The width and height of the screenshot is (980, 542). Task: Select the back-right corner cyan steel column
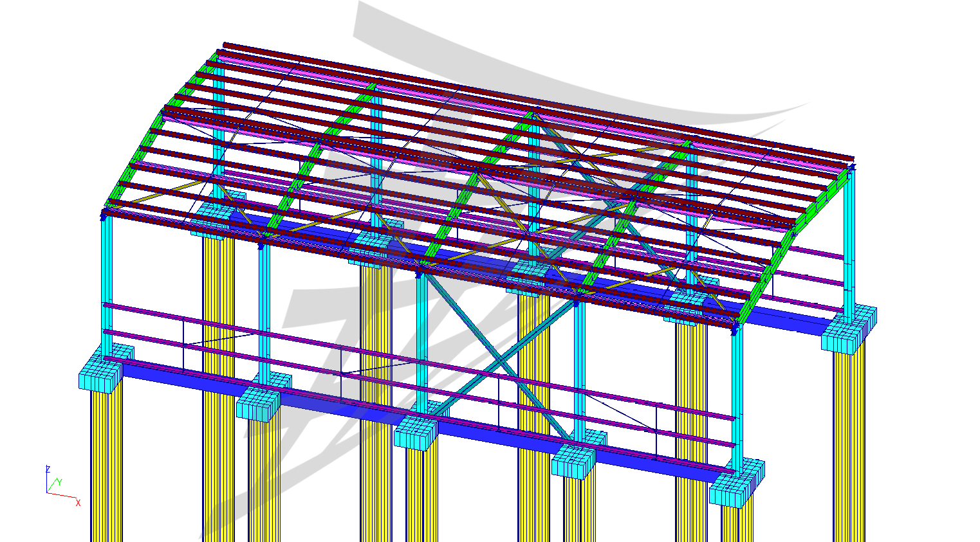click(x=849, y=244)
